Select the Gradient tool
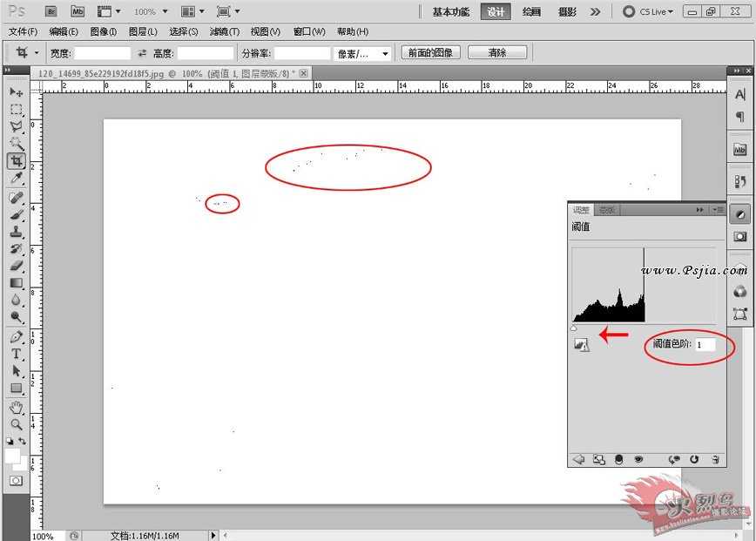The image size is (756, 541). [x=16, y=283]
